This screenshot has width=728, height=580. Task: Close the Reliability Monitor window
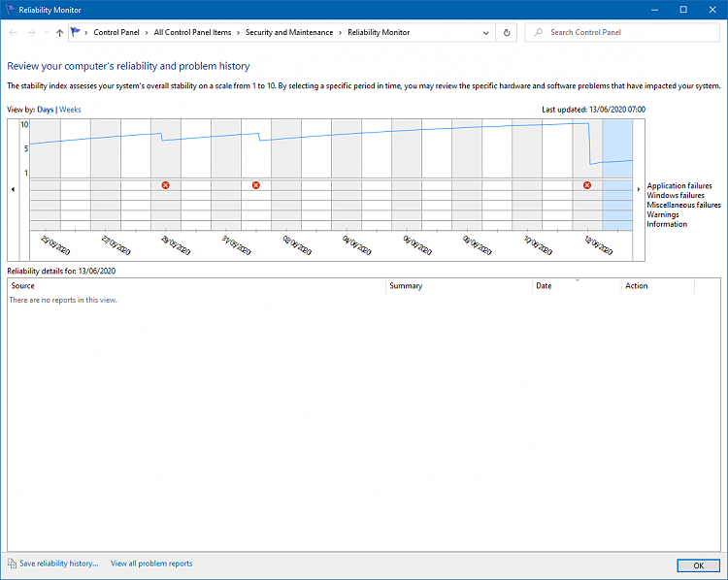pos(712,10)
